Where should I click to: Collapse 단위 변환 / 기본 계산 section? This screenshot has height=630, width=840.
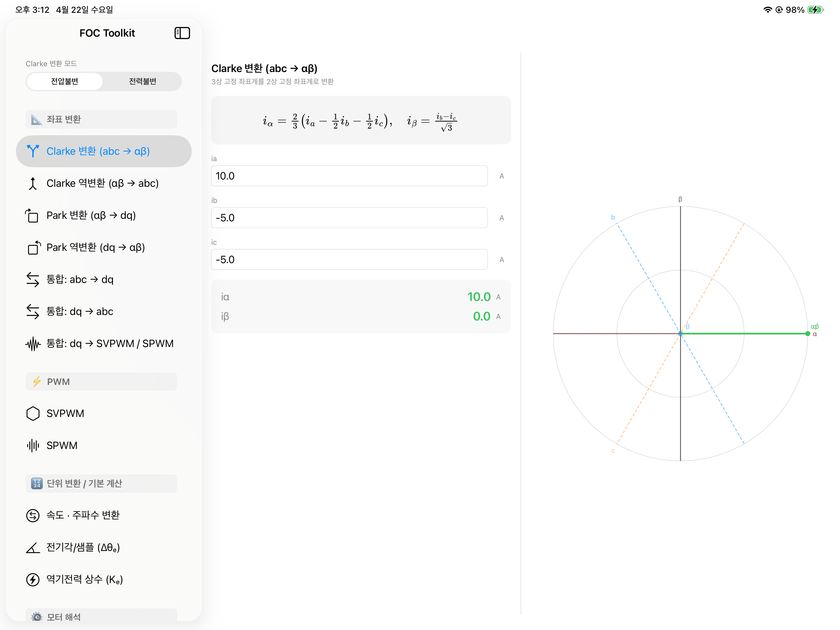click(x=101, y=483)
